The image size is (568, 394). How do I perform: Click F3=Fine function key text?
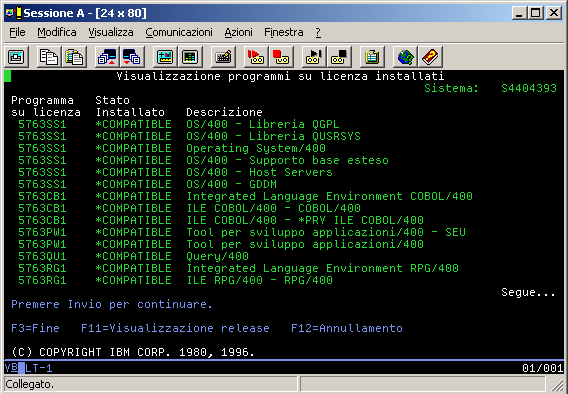pos(36,328)
